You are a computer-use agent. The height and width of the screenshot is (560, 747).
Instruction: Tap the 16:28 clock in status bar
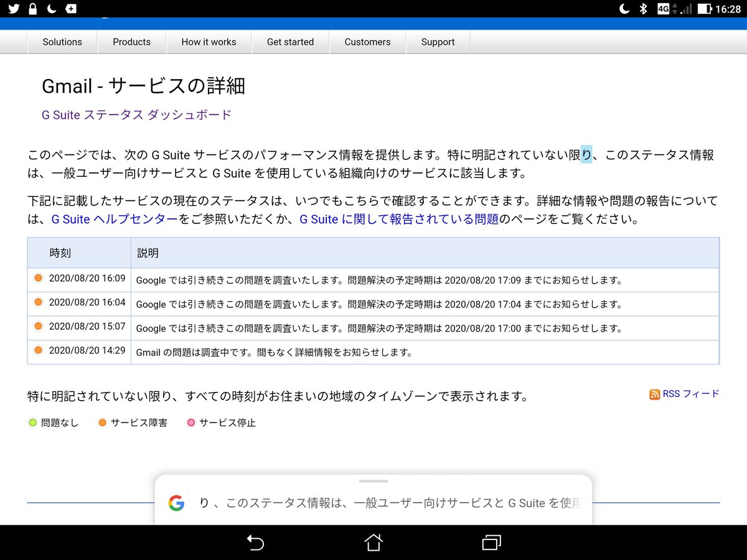[728, 9]
